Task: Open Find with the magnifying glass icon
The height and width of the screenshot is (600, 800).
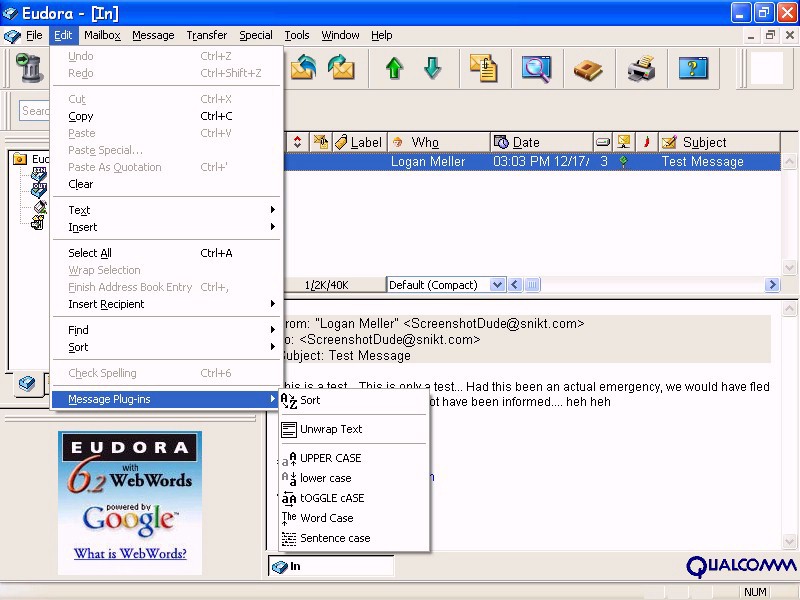Action: (x=536, y=68)
